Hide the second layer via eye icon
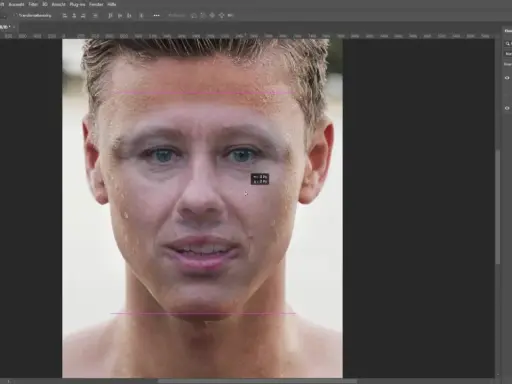This screenshot has width=512, height=384. click(x=507, y=108)
